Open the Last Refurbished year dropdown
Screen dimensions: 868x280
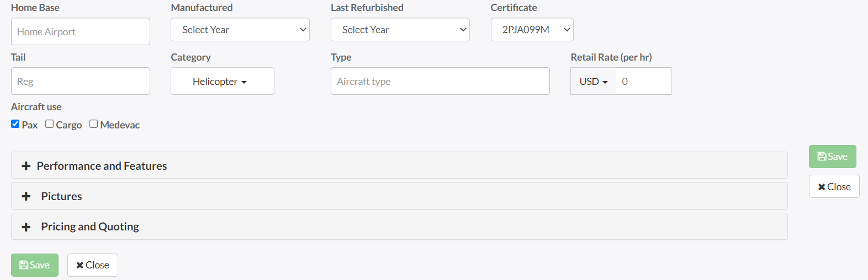tap(400, 30)
